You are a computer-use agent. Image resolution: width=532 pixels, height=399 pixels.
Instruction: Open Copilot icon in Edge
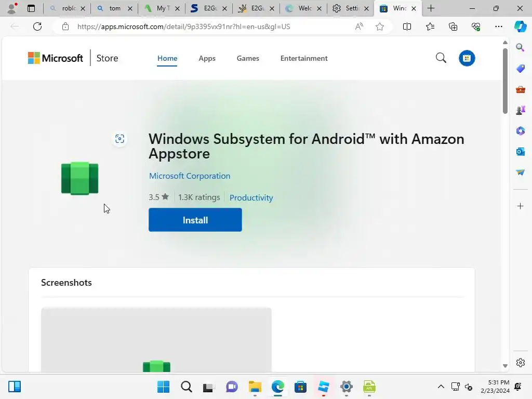[x=520, y=26]
